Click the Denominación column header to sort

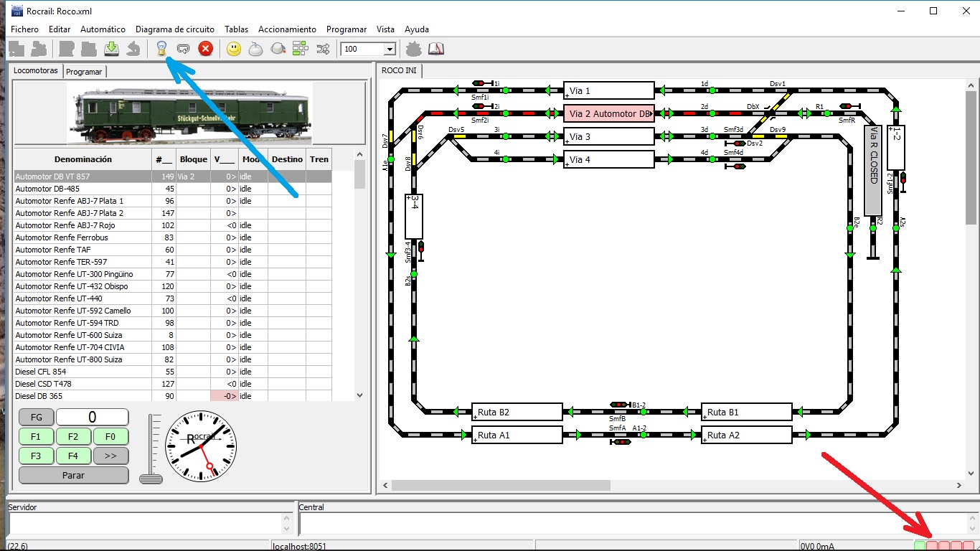tap(83, 159)
